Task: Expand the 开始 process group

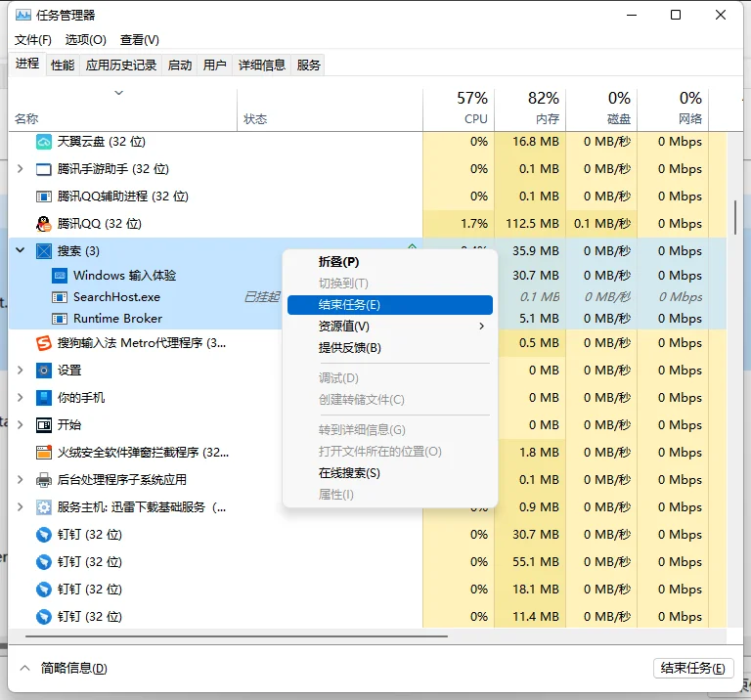Action: [21, 424]
